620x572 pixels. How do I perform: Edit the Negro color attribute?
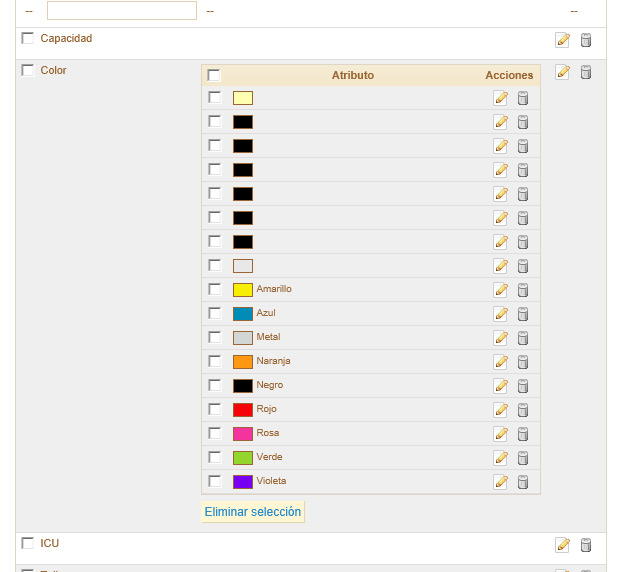click(501, 386)
